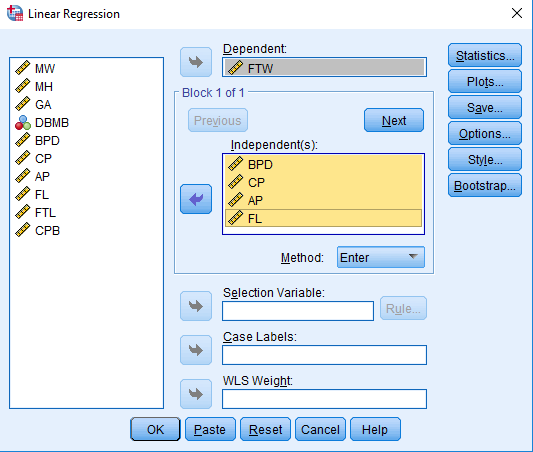Open the Bootstrap settings
The width and height of the screenshot is (533, 452).
coord(485,186)
